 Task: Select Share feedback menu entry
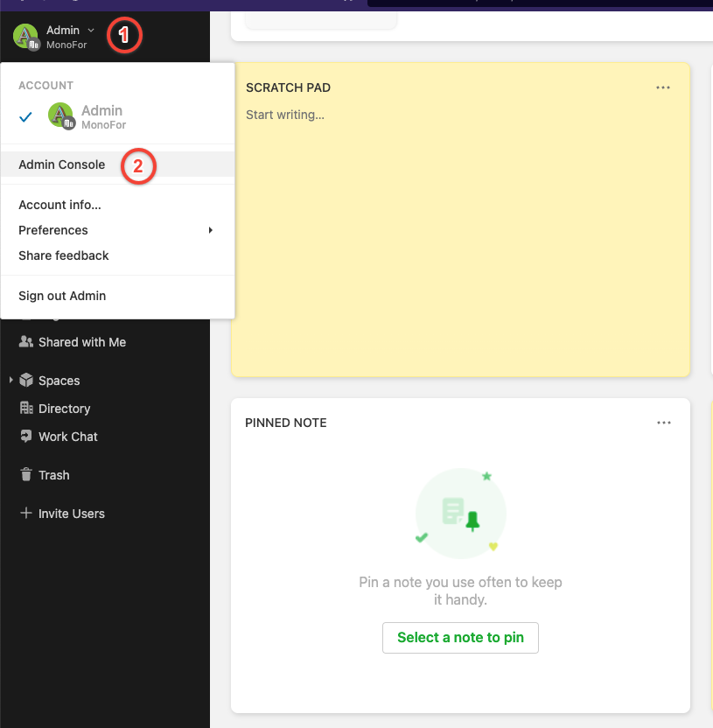[x=64, y=255]
